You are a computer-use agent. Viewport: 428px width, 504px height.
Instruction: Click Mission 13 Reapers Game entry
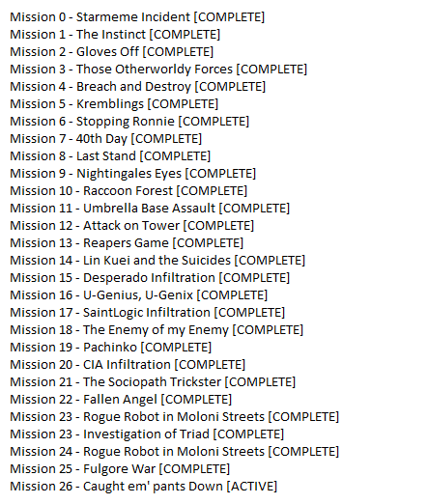click(x=127, y=243)
